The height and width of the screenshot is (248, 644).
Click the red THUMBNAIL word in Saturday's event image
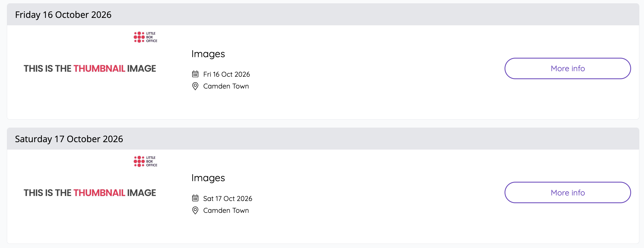point(99,193)
